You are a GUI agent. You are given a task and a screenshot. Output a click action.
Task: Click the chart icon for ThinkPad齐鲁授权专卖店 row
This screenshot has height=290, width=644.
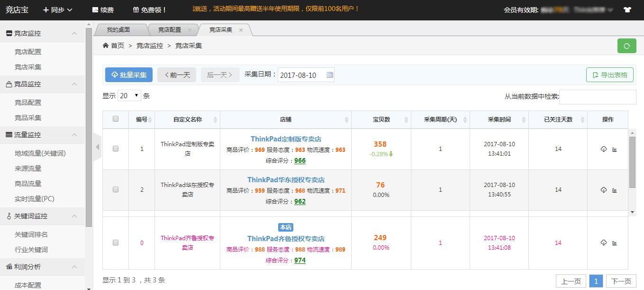tap(615, 243)
